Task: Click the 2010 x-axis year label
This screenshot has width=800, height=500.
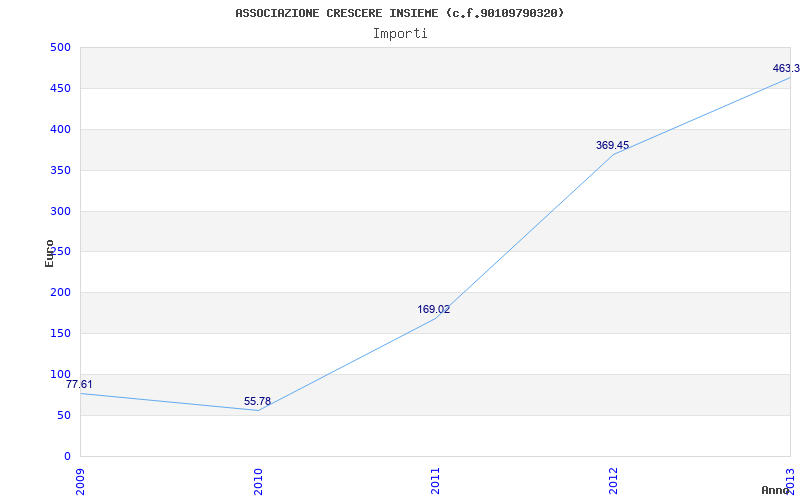Action: point(258,482)
